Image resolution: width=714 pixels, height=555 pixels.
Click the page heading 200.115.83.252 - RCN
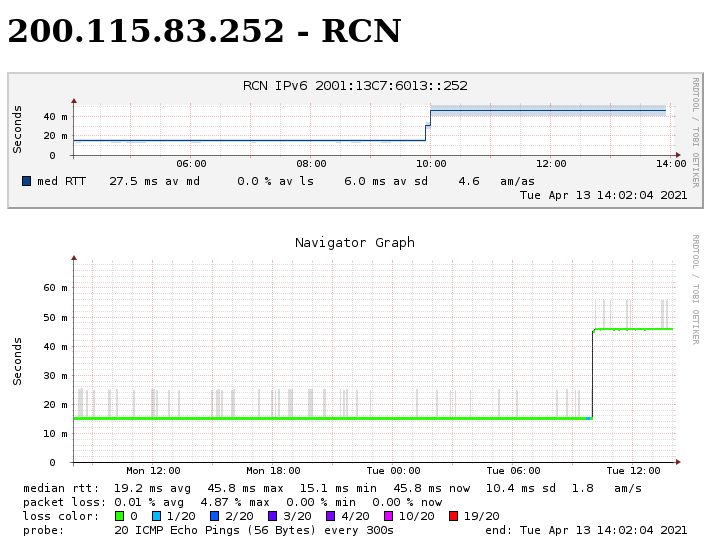(x=204, y=32)
